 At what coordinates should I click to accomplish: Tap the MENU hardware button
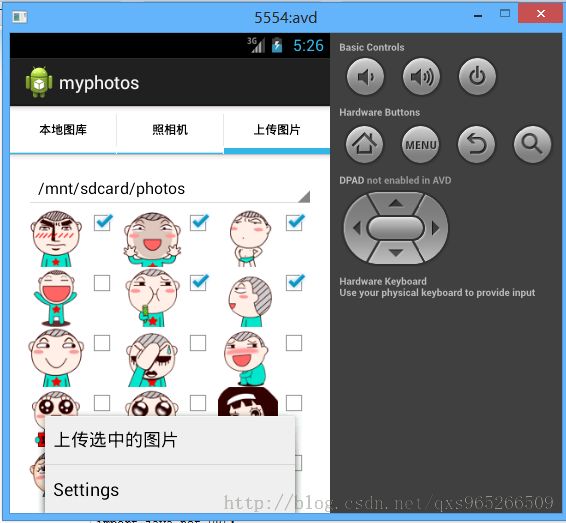click(x=421, y=144)
